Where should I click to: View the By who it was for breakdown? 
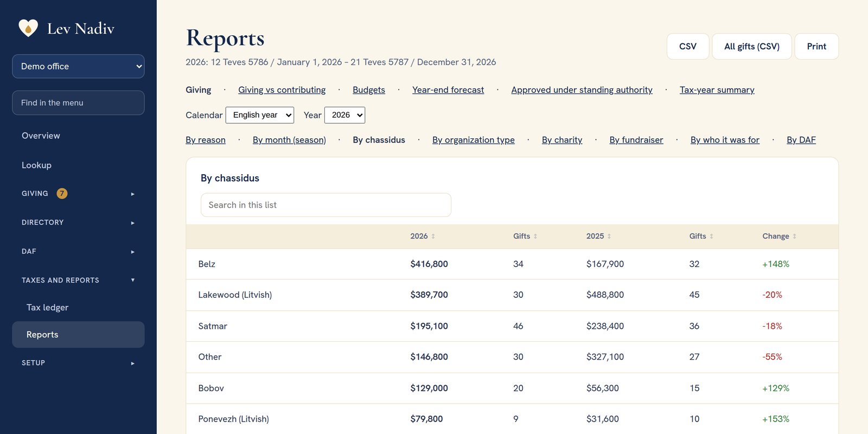coord(725,140)
